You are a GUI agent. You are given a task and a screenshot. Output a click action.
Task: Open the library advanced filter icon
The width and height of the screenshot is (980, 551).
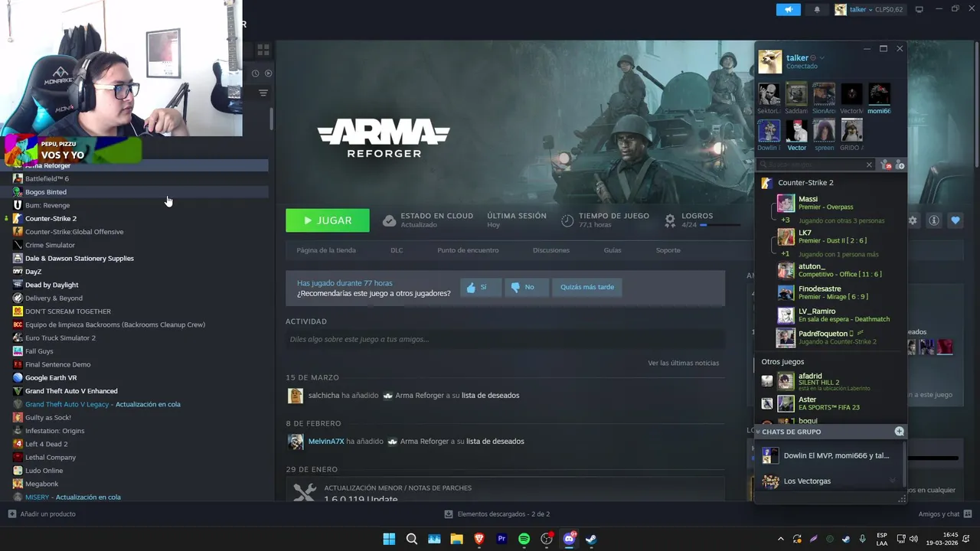pyautogui.click(x=263, y=93)
